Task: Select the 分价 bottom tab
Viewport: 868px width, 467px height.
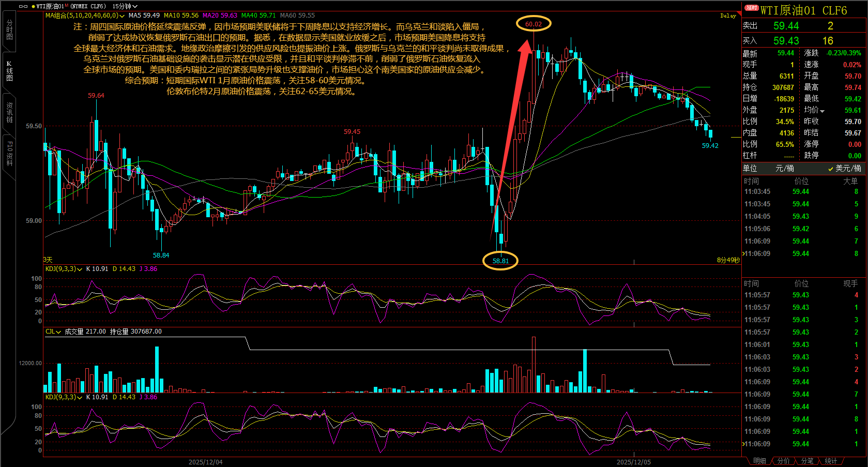Action: (783, 461)
